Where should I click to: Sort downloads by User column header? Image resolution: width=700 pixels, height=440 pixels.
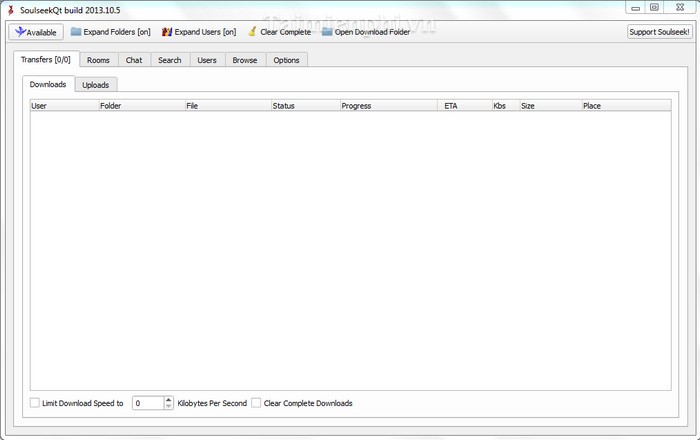pos(63,105)
